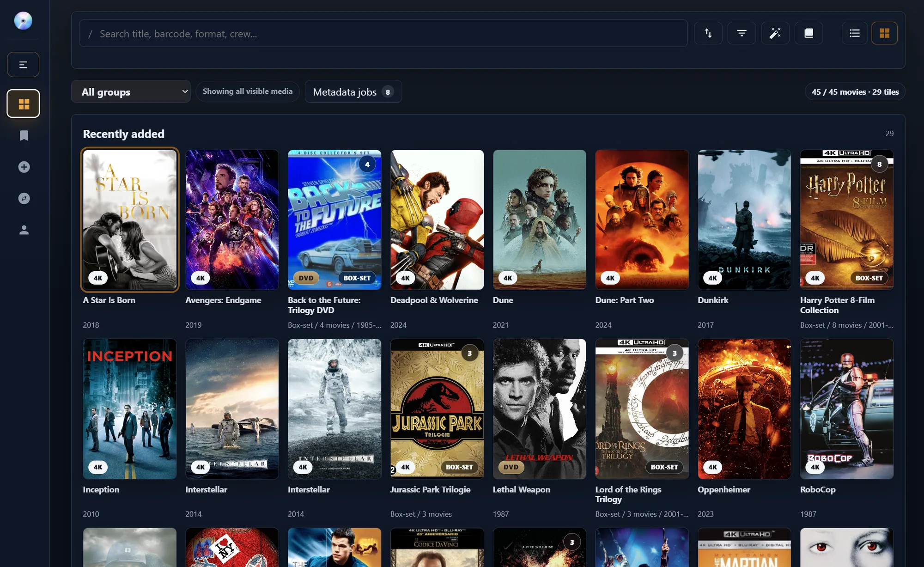The width and height of the screenshot is (924, 567).
Task: Click the Dunkirk title text
Action: tap(713, 300)
